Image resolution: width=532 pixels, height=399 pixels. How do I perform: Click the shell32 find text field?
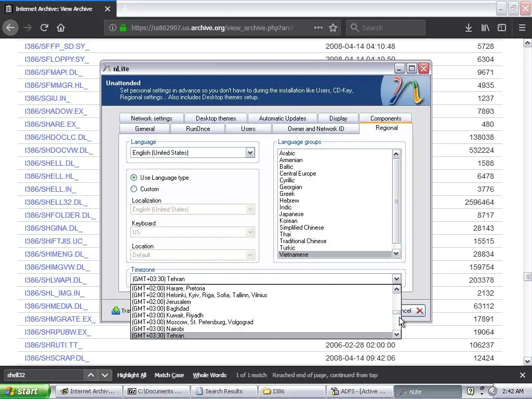pyautogui.click(x=44, y=375)
